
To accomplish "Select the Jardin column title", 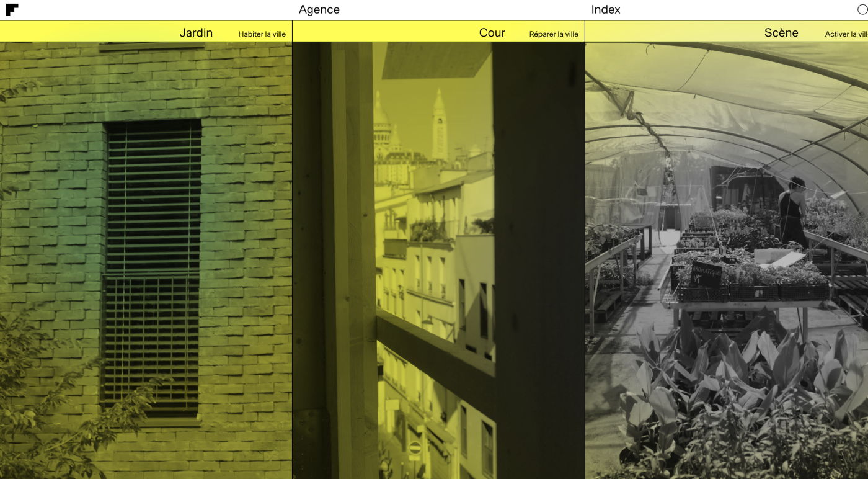I will point(196,33).
